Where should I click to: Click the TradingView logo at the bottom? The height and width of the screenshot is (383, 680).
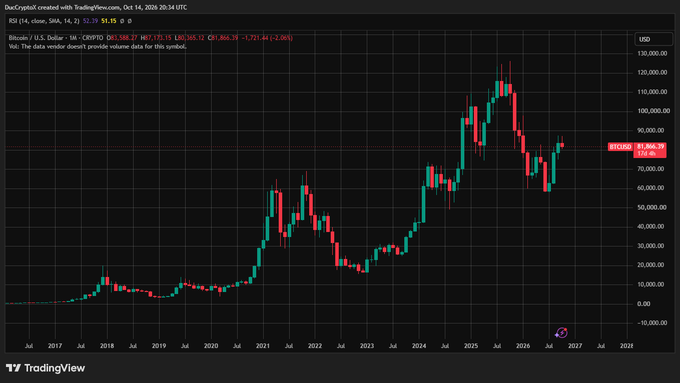[45, 368]
